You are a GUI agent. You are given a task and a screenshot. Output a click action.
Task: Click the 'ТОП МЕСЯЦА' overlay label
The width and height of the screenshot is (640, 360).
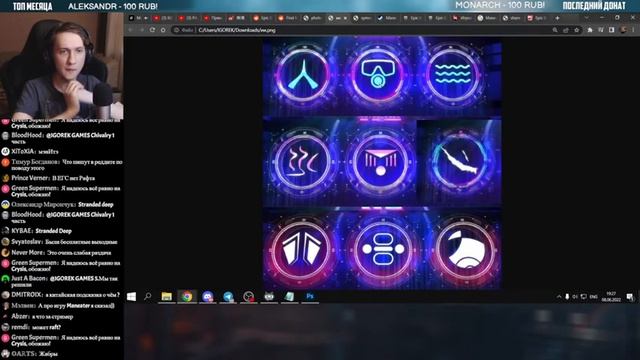tap(33, 7)
